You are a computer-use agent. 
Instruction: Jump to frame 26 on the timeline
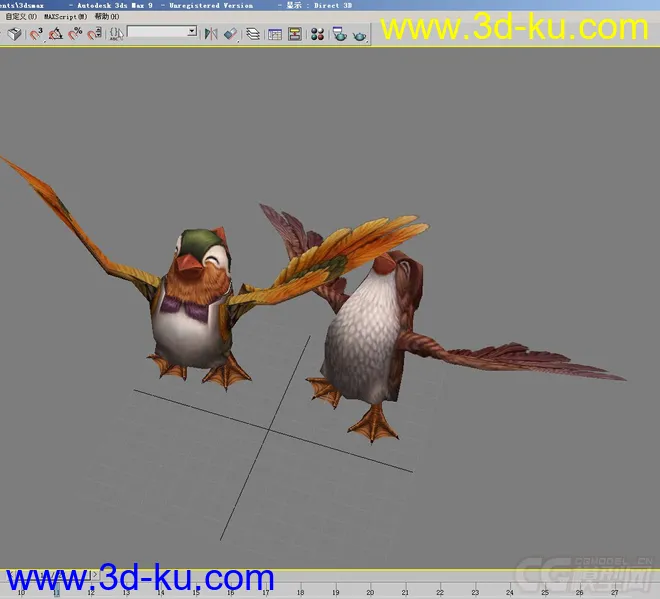pyautogui.click(x=580, y=592)
